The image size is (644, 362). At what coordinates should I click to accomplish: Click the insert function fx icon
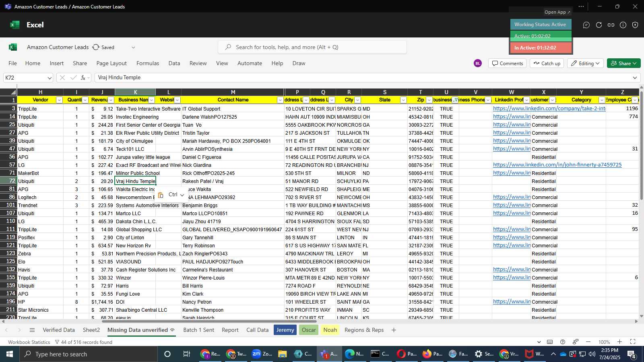pyautogui.click(x=83, y=78)
